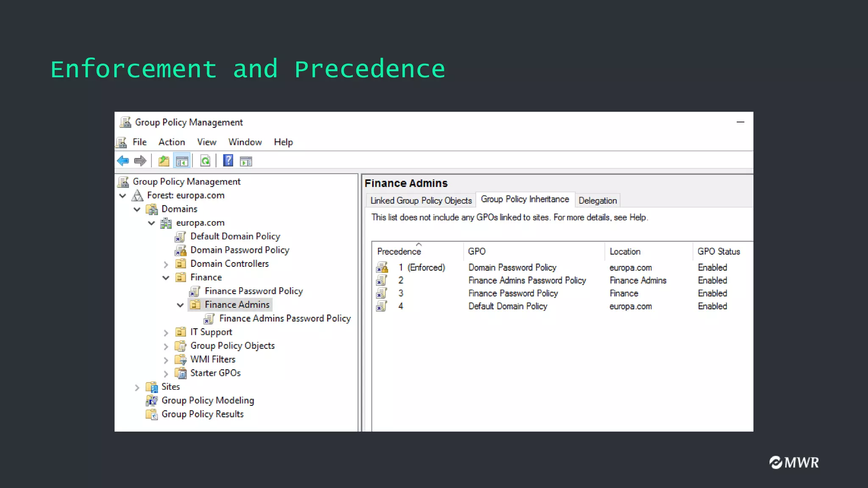The image size is (868, 488).
Task: Click the Starter GPOs icon
Action: pos(181,373)
